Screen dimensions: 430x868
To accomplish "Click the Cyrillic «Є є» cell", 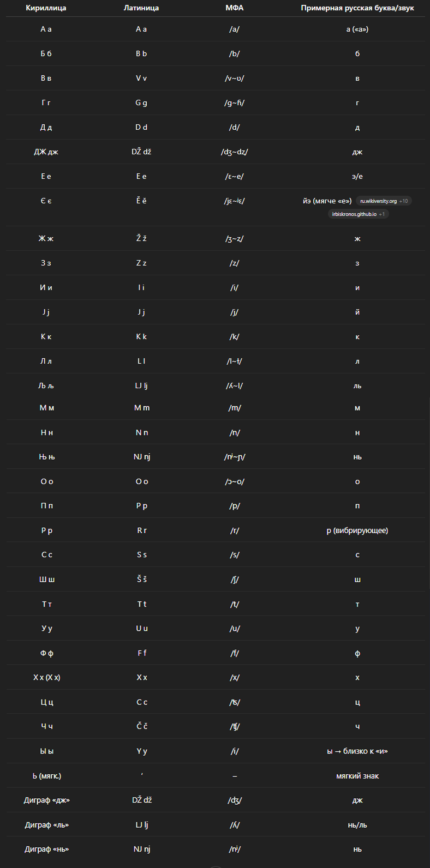I will (x=46, y=201).
